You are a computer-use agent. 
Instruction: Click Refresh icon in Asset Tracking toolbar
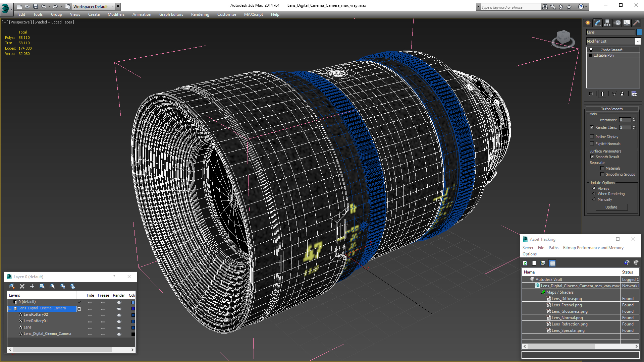click(525, 263)
